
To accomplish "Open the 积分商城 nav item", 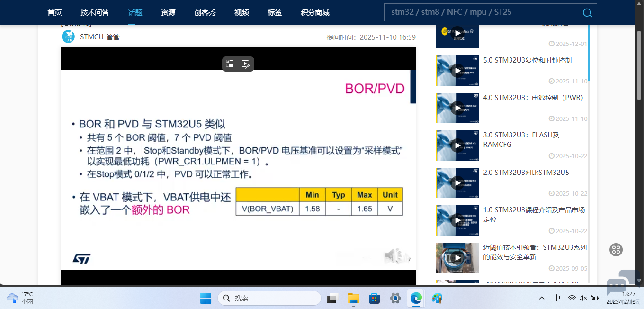I will pos(315,13).
